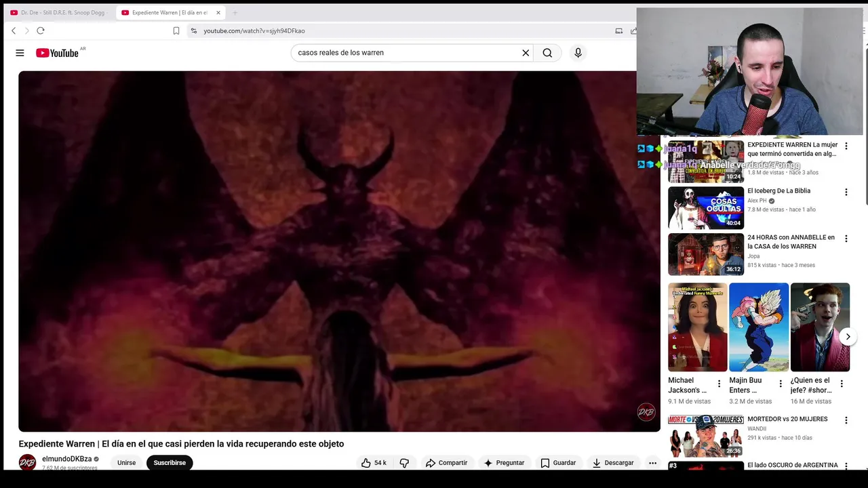Open options for Majin Buu short
The image size is (868, 488).
click(x=780, y=384)
